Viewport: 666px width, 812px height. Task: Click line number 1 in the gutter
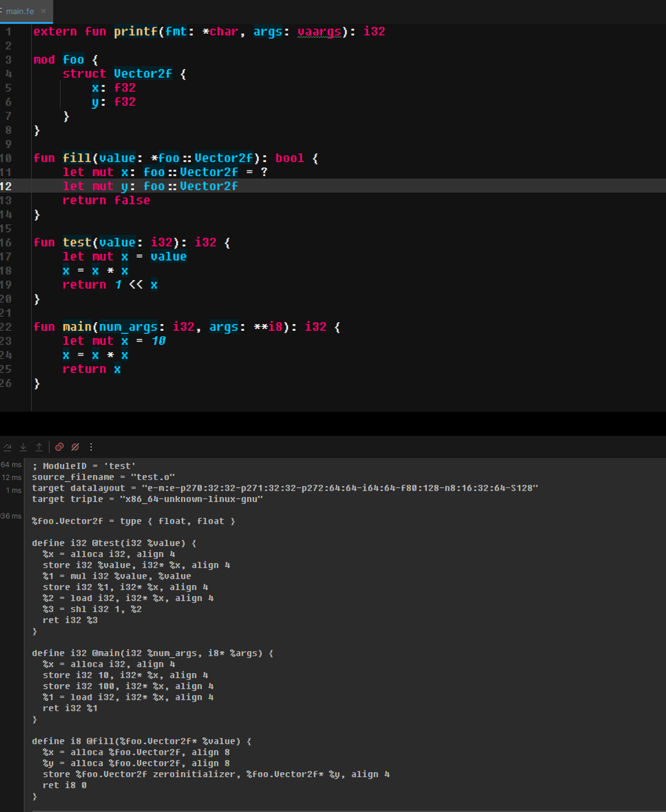8,31
